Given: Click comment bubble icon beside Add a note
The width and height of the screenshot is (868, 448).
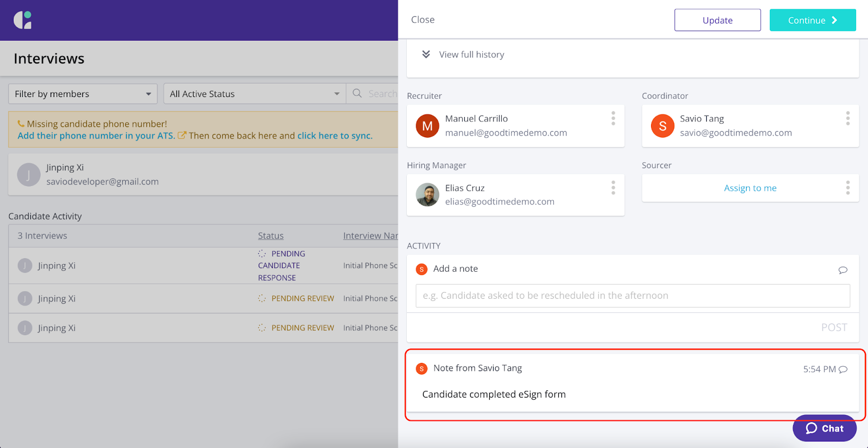Looking at the screenshot, I should [843, 270].
